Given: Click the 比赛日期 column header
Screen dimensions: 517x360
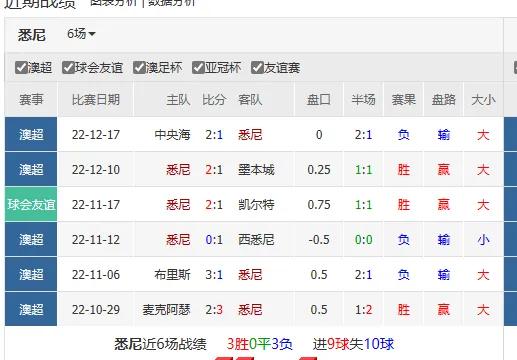Looking at the screenshot, I should tap(96, 100).
